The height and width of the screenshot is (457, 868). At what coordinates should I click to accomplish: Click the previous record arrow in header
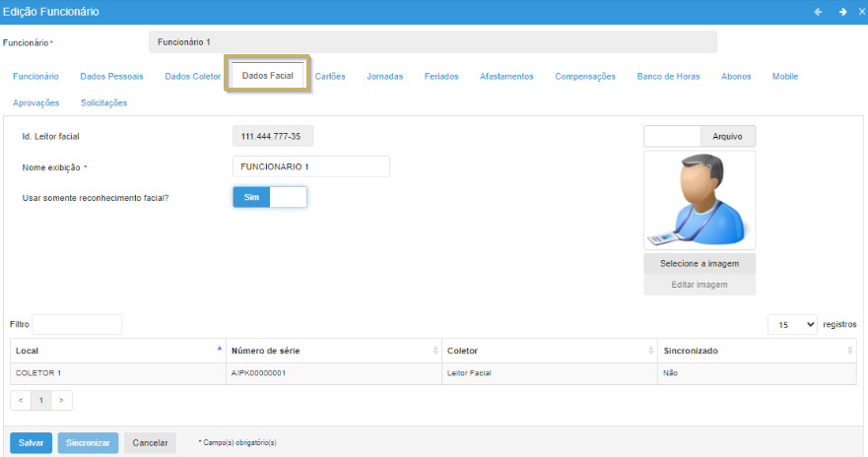817,12
